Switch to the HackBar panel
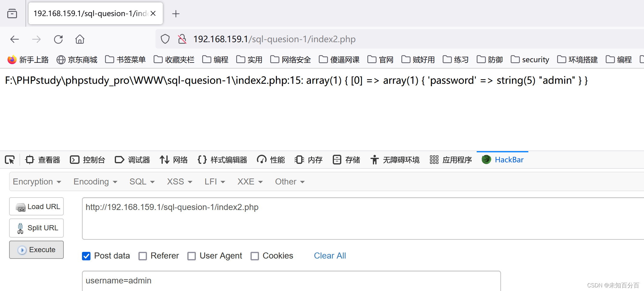644x291 pixels. [503, 160]
